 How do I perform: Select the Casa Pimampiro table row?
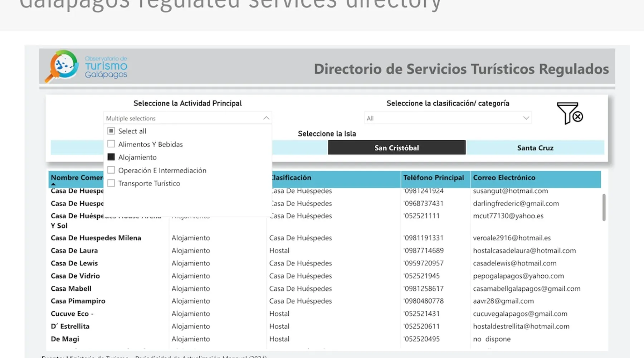(78, 301)
